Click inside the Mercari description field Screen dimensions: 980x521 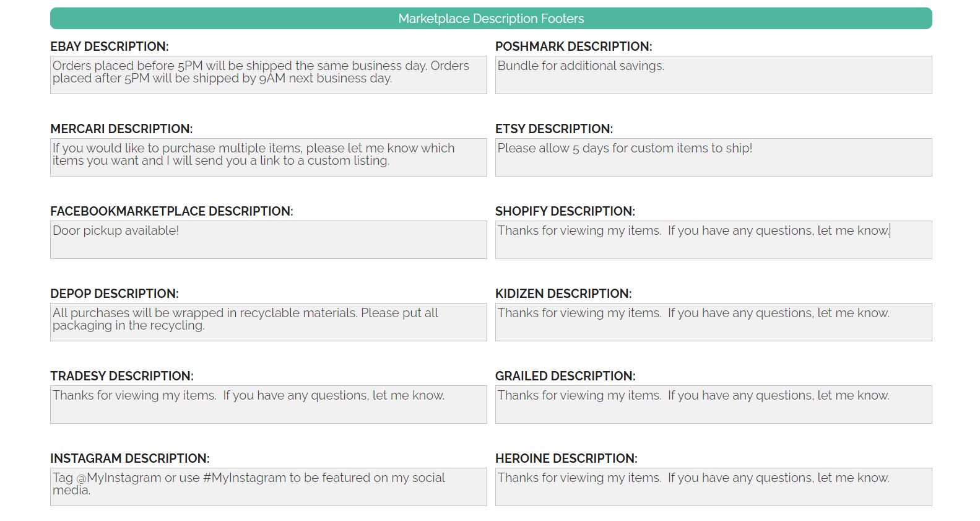click(x=268, y=157)
